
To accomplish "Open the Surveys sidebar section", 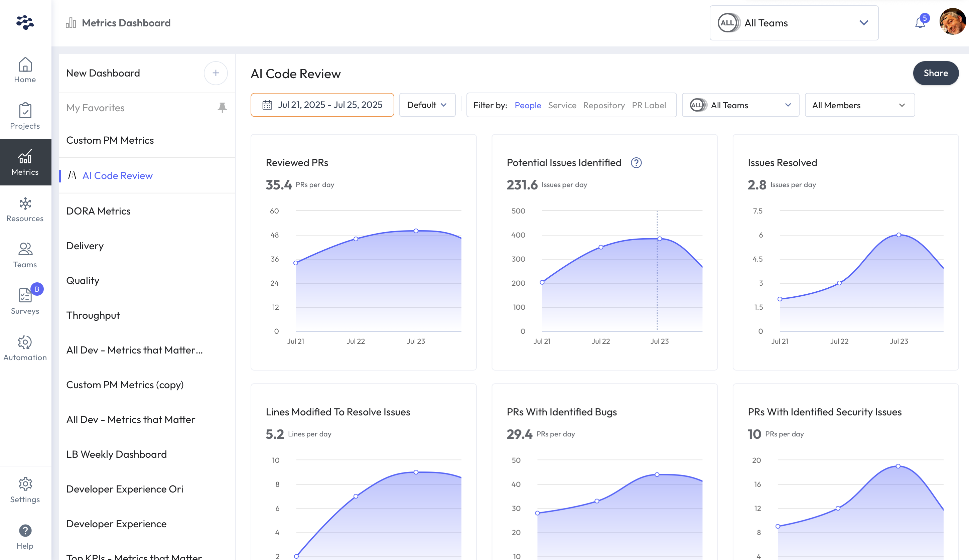I will pyautogui.click(x=25, y=301).
